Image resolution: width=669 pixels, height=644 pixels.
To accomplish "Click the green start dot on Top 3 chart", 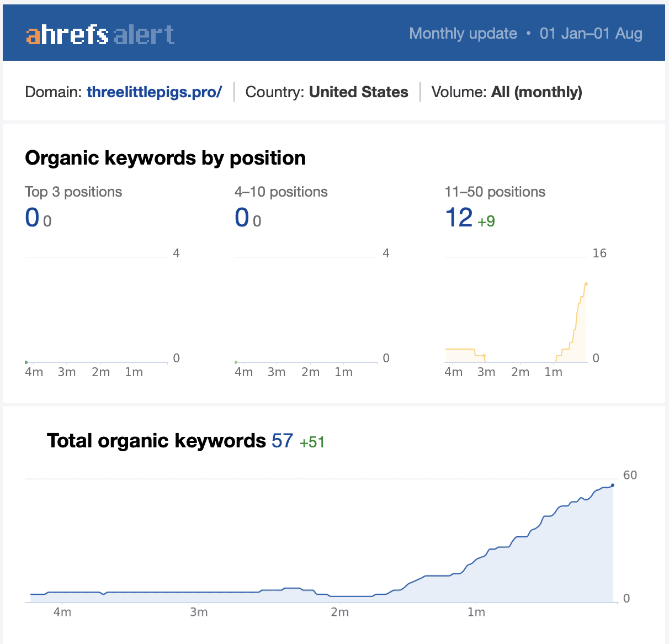I will tap(26, 362).
